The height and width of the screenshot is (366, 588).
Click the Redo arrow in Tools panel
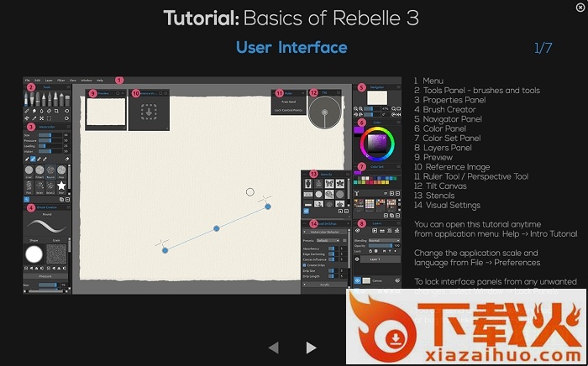(66, 118)
